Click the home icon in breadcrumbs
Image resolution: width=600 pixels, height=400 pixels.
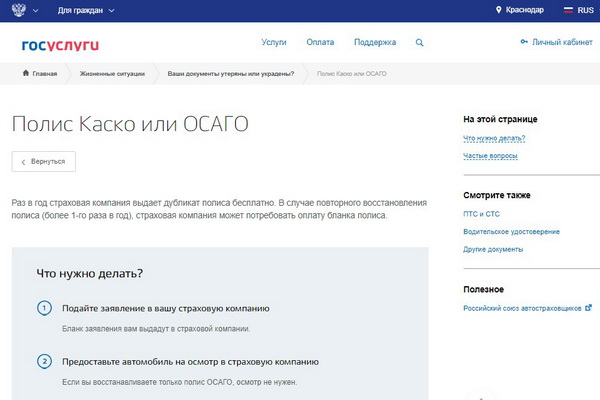click(x=26, y=73)
